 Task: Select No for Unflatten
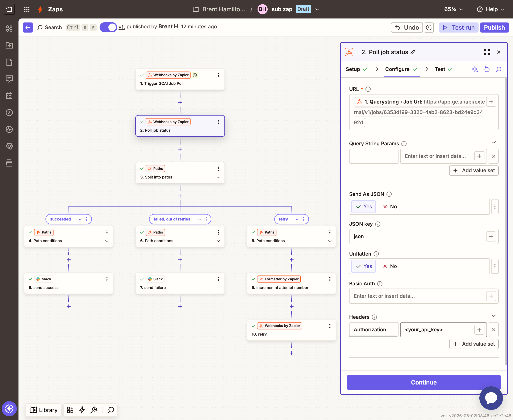point(390,266)
